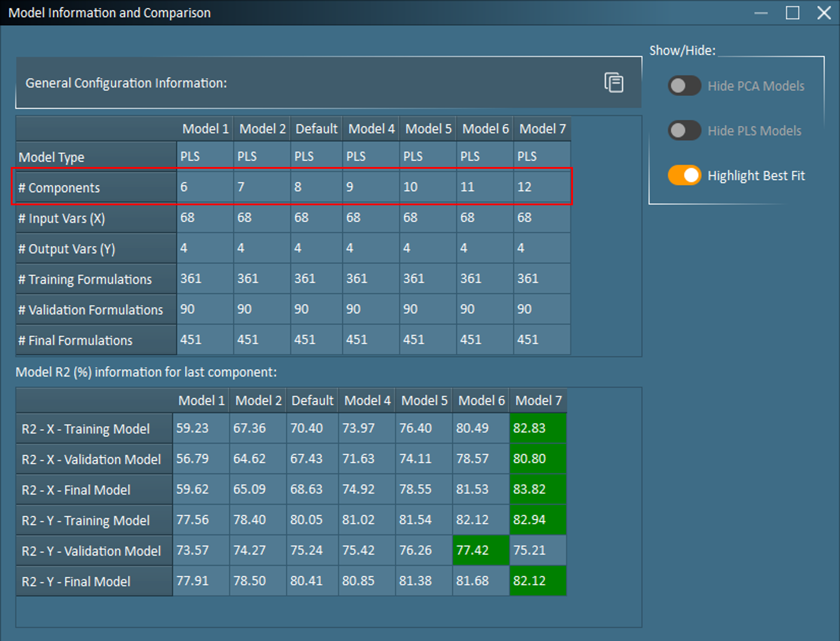Select the # Training Formulations row header
The image size is (840, 641).
(x=96, y=280)
